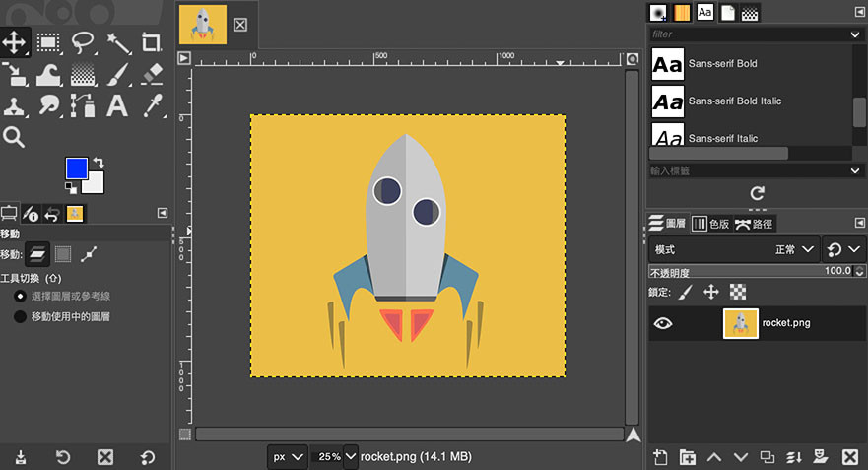Pick the Paintbrush tool
The height and width of the screenshot is (470, 868).
tap(118, 74)
